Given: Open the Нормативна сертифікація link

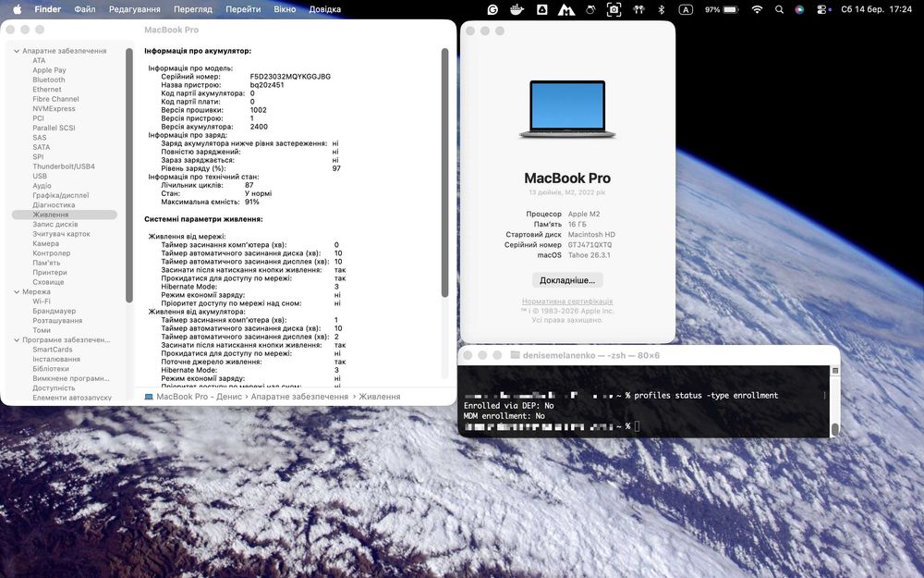Looking at the screenshot, I should point(567,301).
